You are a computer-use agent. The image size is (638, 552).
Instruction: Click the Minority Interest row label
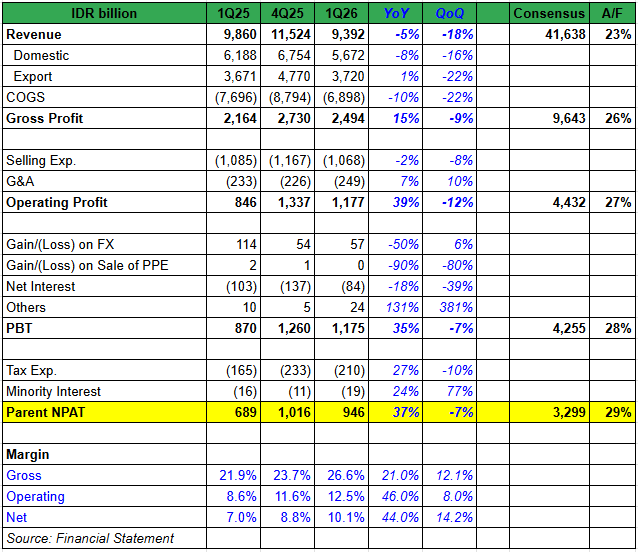[53, 391]
